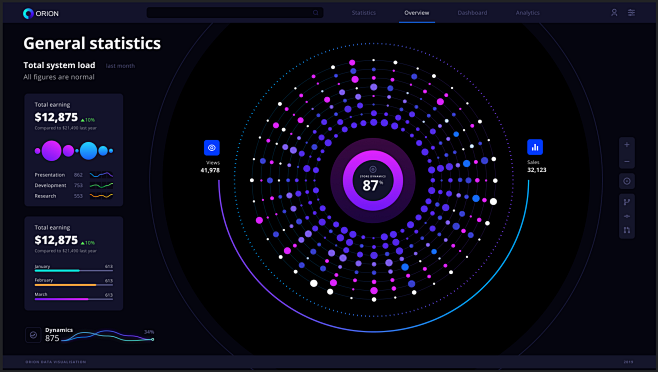Click the zoom out minus icon
Viewport: 658px width, 372px height.
(x=627, y=162)
